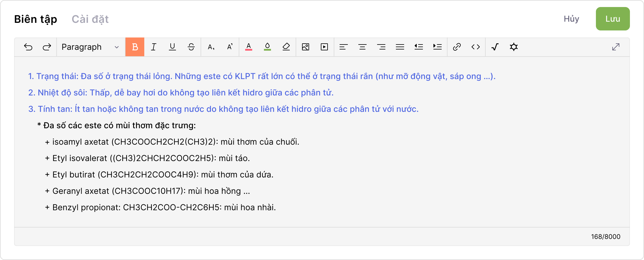
Task: Toggle italic formatting
Action: (154, 47)
